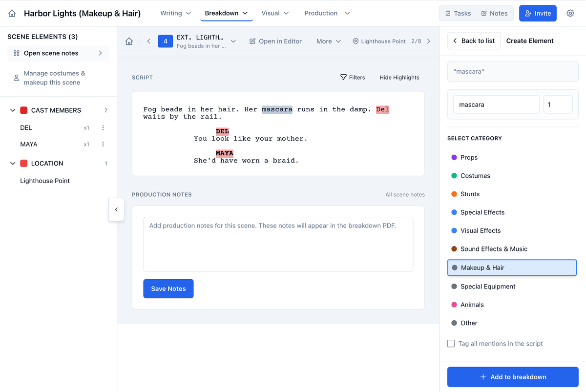Click the scene number 4 badge
586x392 pixels.
click(166, 41)
